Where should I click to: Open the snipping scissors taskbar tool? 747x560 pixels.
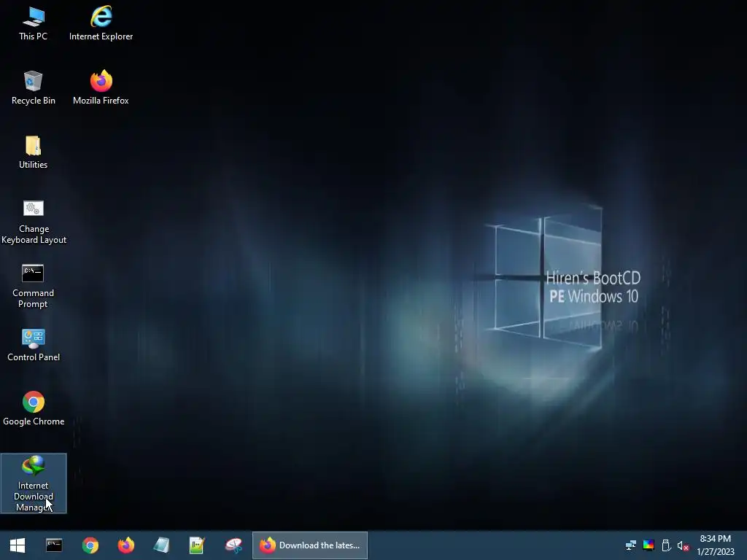tap(233, 545)
